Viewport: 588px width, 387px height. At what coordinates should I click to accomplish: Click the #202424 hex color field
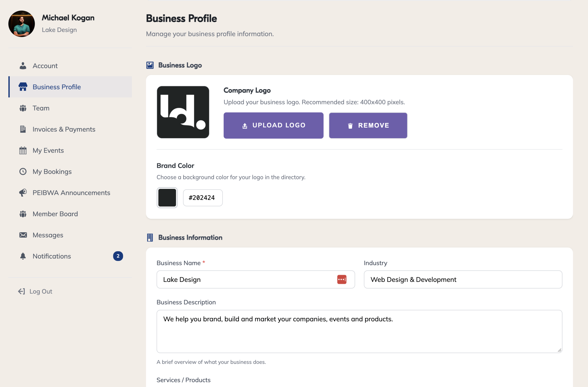tap(203, 198)
